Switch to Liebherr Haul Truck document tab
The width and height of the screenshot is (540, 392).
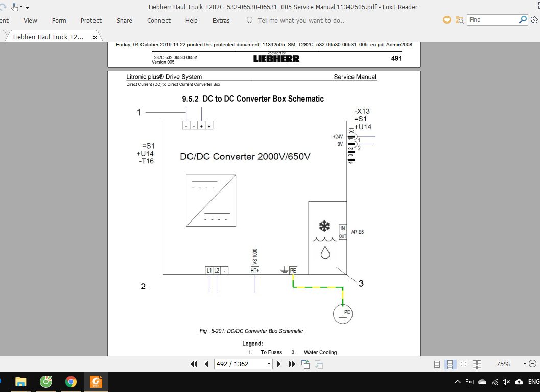tap(48, 37)
